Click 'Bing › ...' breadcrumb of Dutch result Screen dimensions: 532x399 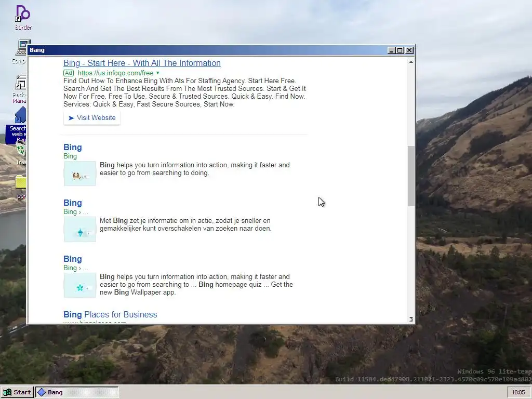tap(76, 212)
